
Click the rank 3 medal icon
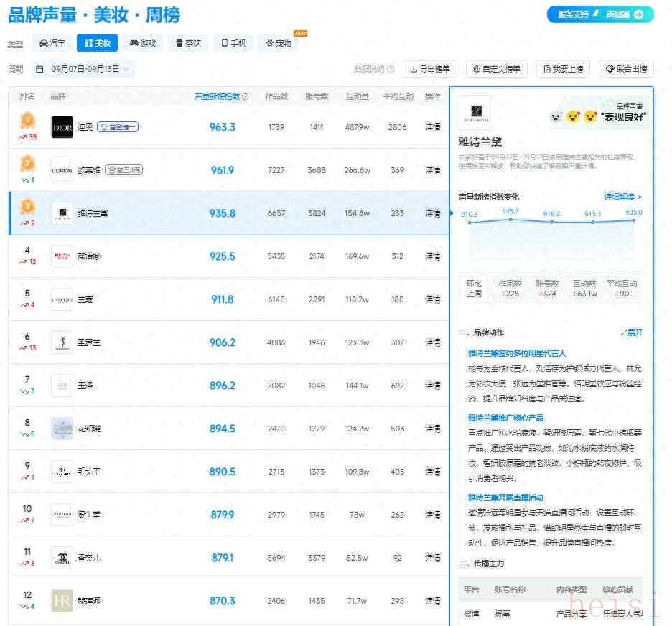(x=27, y=207)
